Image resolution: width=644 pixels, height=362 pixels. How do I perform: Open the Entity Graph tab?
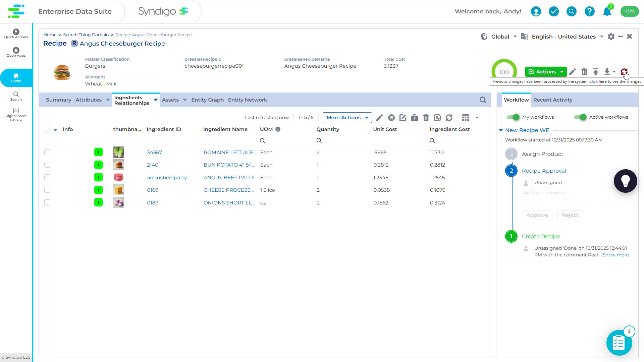tap(207, 100)
